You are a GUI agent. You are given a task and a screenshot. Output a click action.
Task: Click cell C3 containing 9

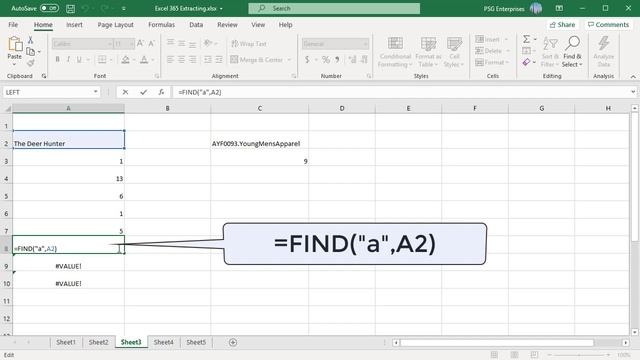coord(260,157)
